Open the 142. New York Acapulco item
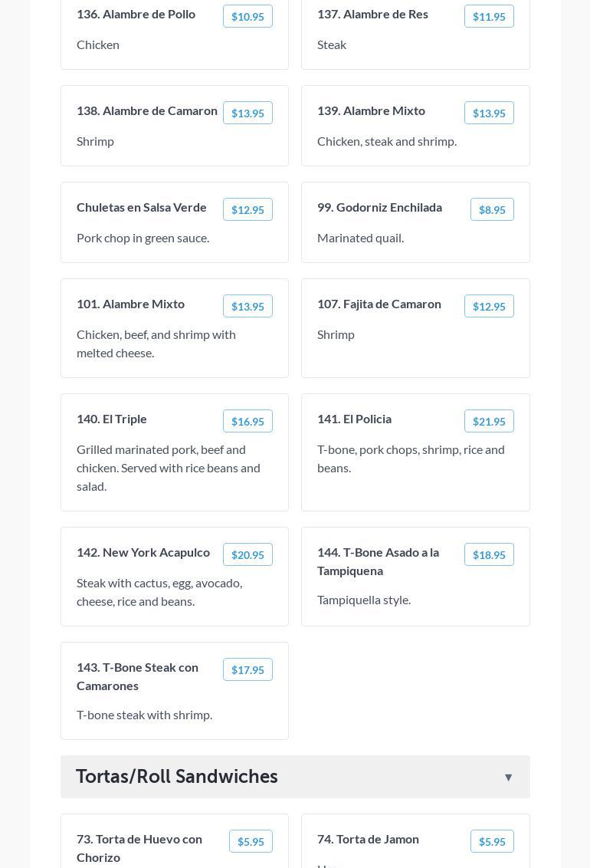Viewport: 590px width, 868px height. pyautogui.click(x=143, y=552)
